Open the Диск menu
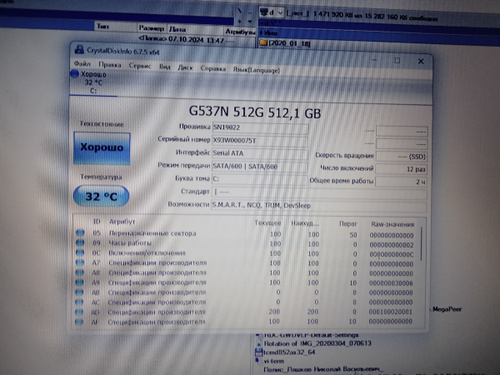This screenshot has height=375, width=500. [185, 68]
